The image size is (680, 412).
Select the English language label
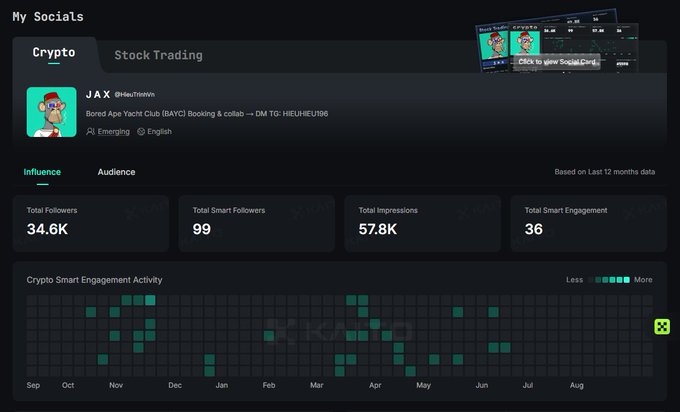(159, 131)
